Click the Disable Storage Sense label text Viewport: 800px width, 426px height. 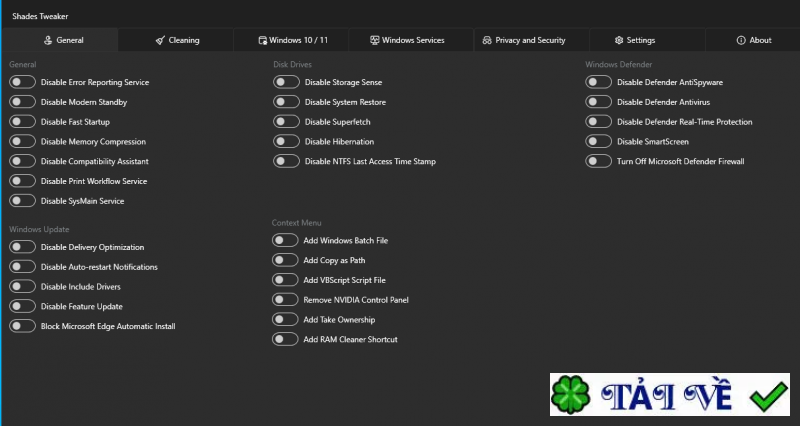point(343,82)
